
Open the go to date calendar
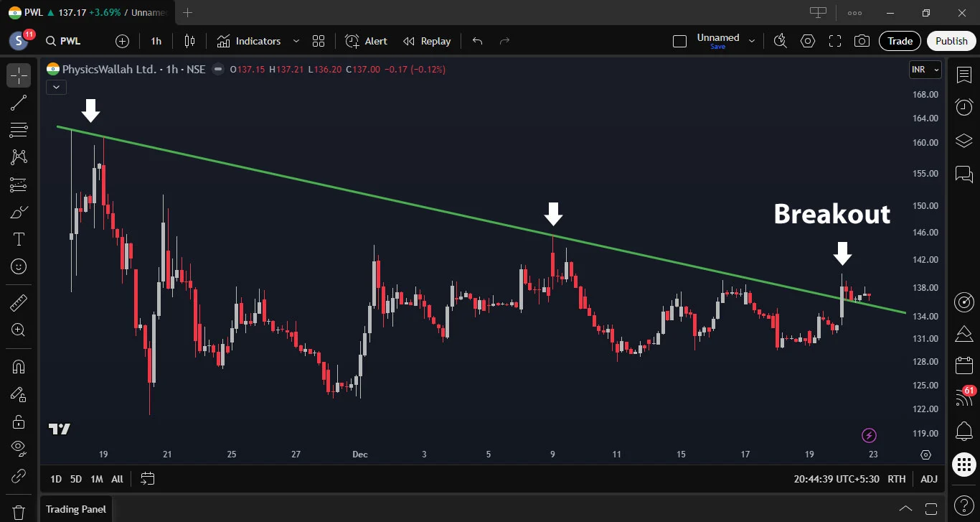[x=148, y=479]
